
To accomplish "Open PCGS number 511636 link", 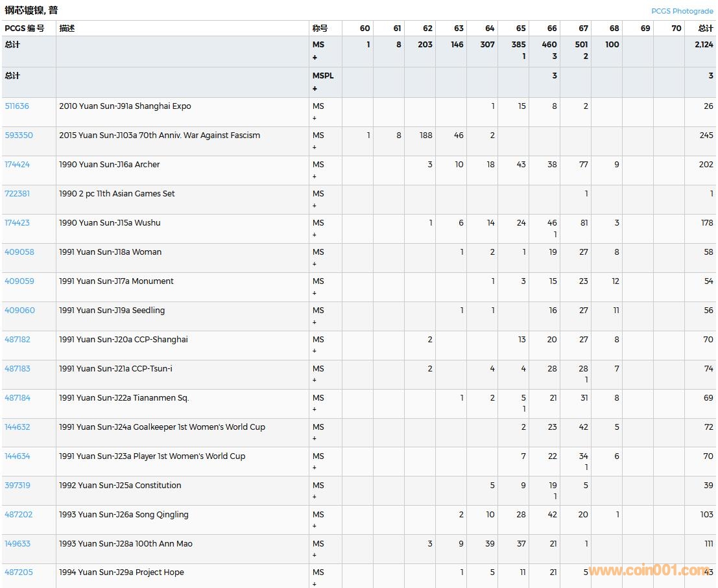I will point(17,106).
